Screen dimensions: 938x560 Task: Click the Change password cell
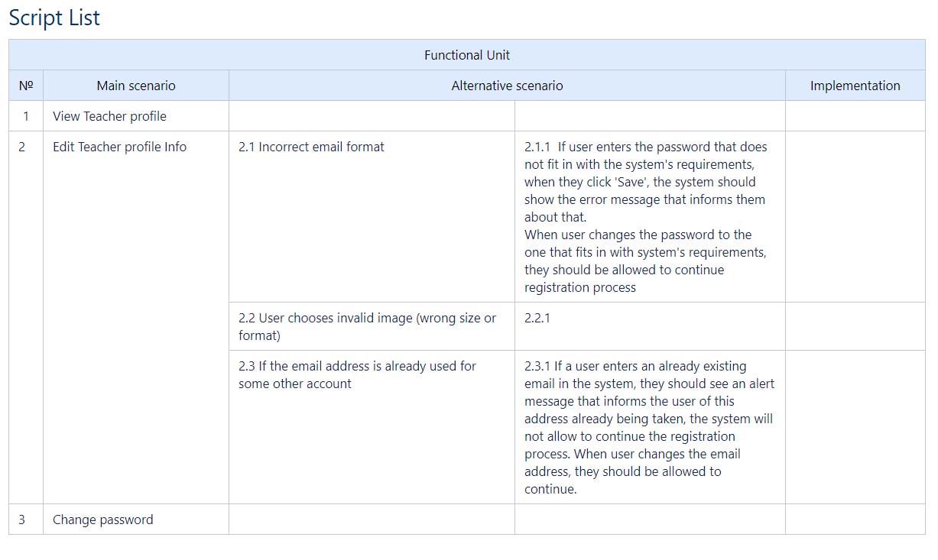(x=102, y=520)
